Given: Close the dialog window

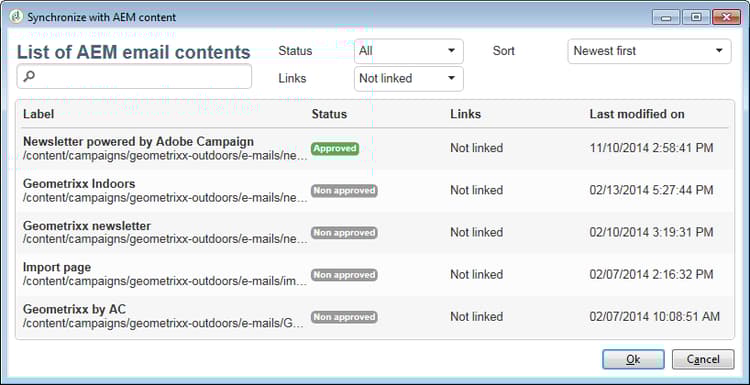Looking at the screenshot, I should click(x=726, y=17).
